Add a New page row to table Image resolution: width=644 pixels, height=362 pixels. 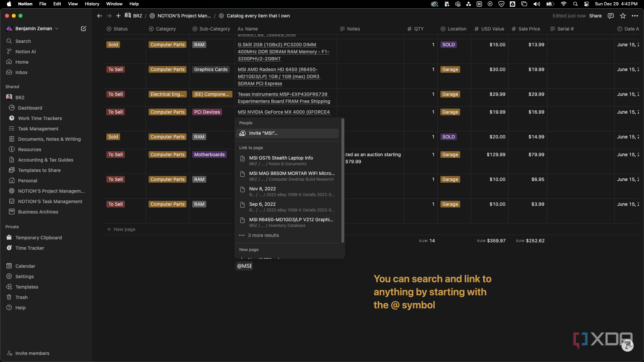pyautogui.click(x=121, y=229)
